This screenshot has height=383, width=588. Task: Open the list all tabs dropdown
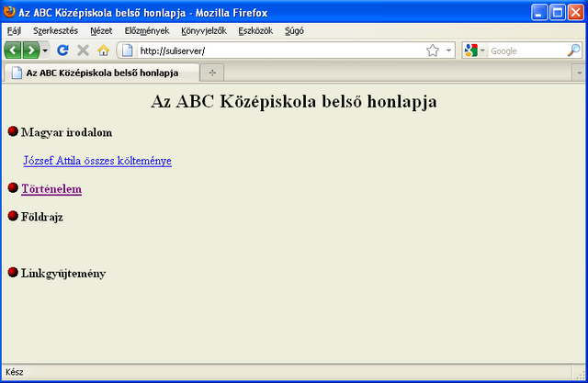[579, 73]
